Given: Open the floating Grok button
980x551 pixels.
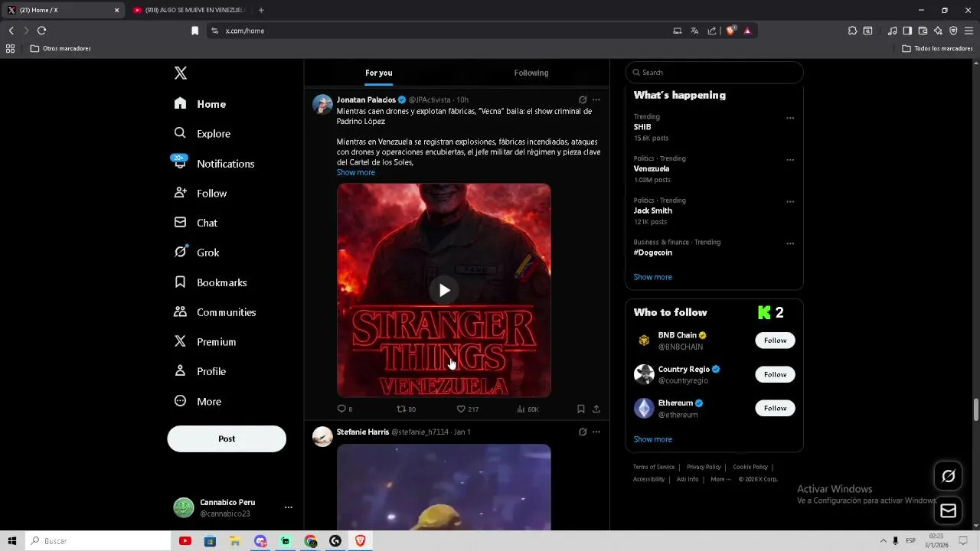Looking at the screenshot, I should (948, 476).
